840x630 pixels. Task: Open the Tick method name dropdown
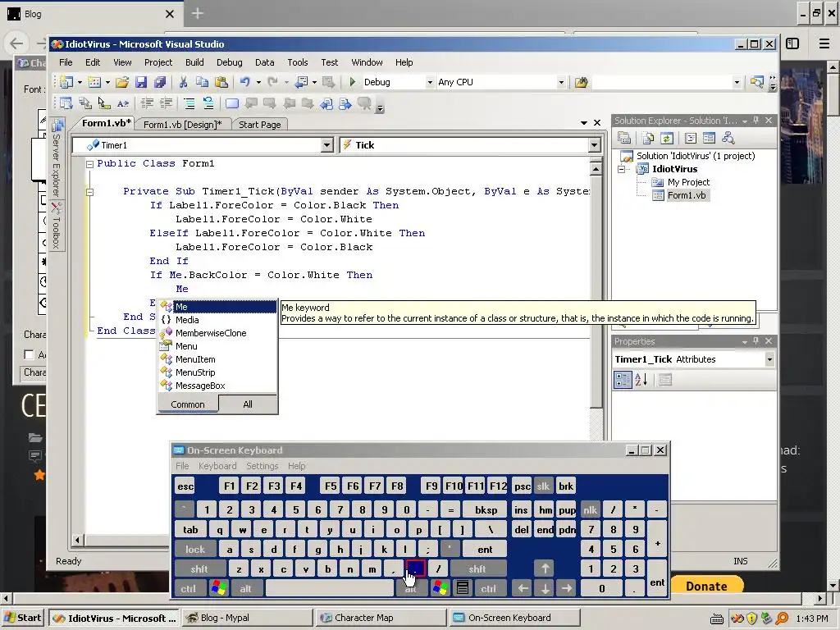(594, 145)
